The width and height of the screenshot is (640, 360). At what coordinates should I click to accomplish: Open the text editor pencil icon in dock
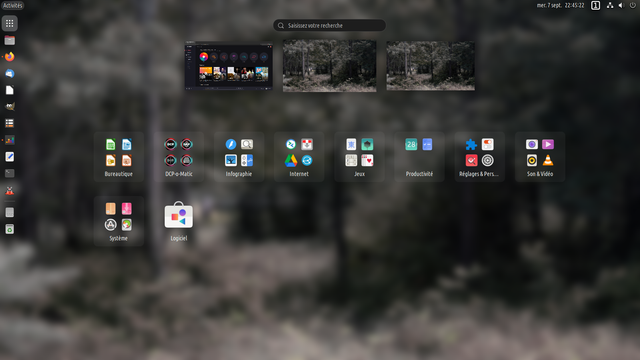coord(9,157)
